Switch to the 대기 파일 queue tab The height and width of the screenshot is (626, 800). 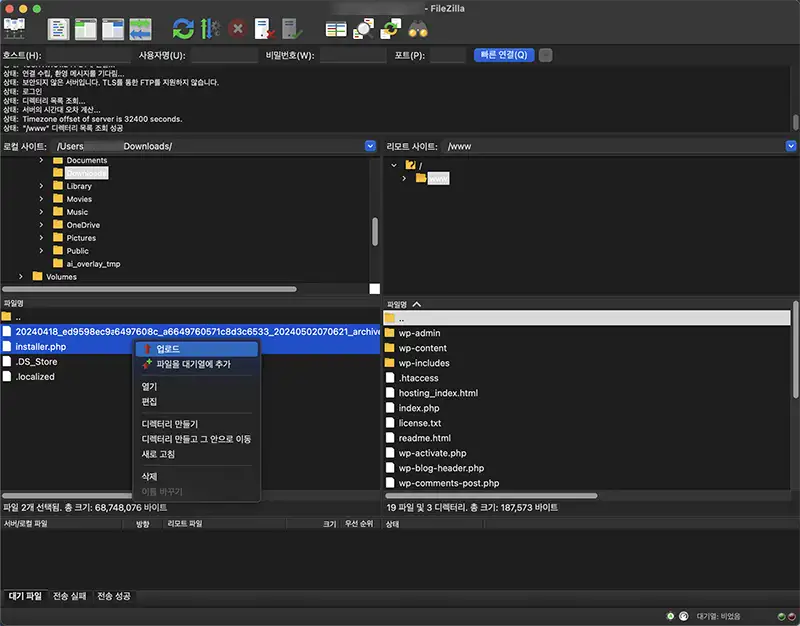(25, 596)
